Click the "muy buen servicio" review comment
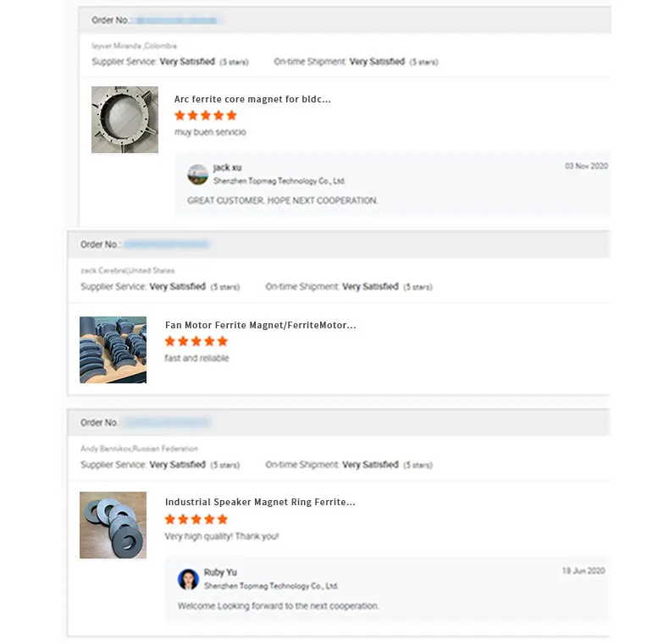The width and height of the screenshot is (669, 644). pos(210,132)
